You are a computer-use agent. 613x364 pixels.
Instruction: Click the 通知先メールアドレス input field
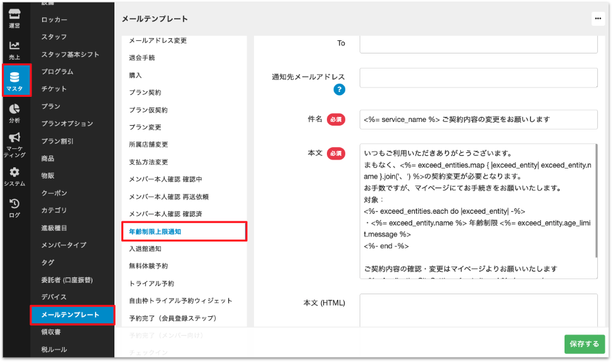pos(478,78)
